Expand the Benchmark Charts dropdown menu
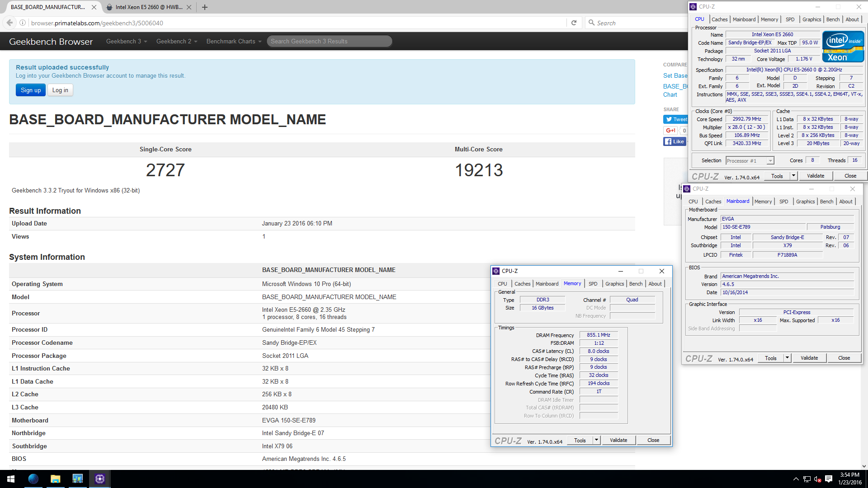Screen dimensions: 868x488 click(x=234, y=41)
